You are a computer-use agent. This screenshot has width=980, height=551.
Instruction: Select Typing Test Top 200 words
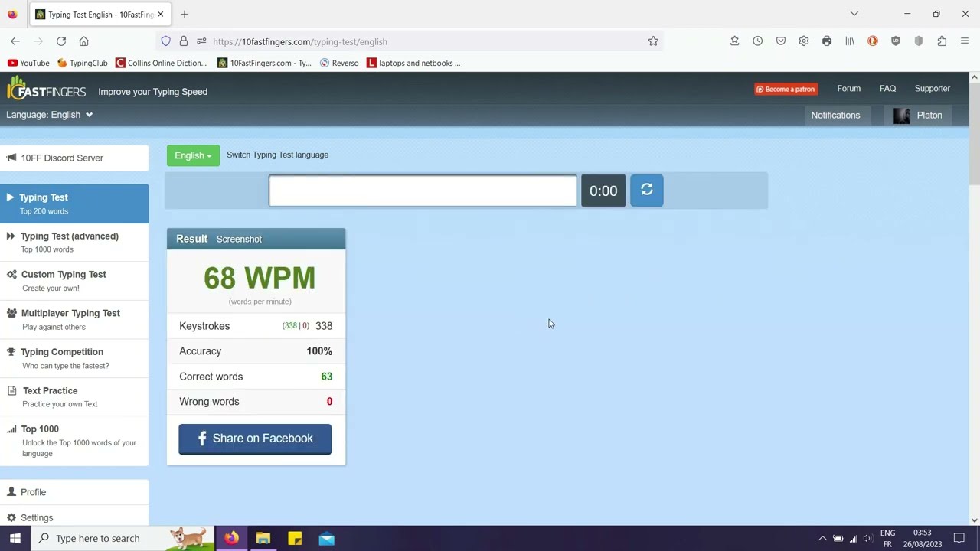74,204
